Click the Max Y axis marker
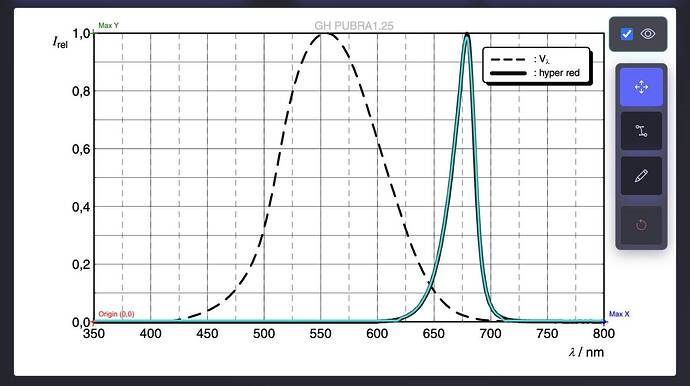 click(108, 26)
